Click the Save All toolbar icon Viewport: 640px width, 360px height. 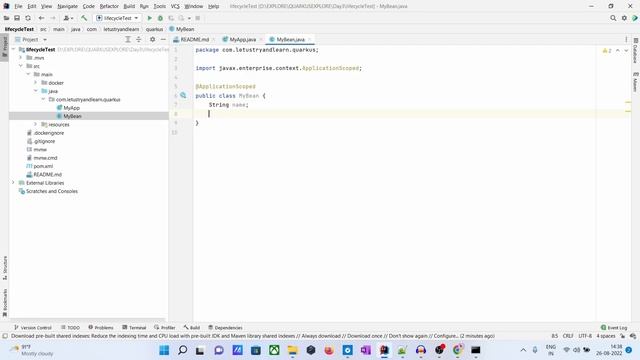17,18
